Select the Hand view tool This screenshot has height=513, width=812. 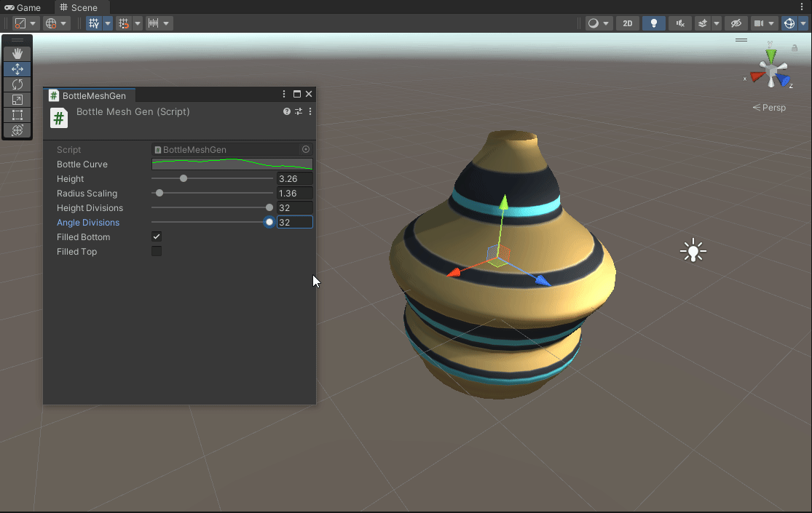click(17, 54)
